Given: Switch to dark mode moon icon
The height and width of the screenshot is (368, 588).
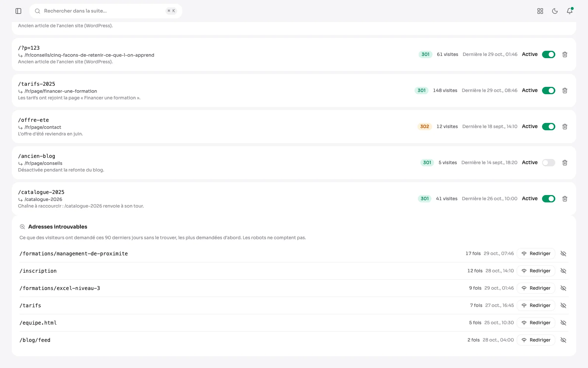Looking at the screenshot, I should point(555,11).
